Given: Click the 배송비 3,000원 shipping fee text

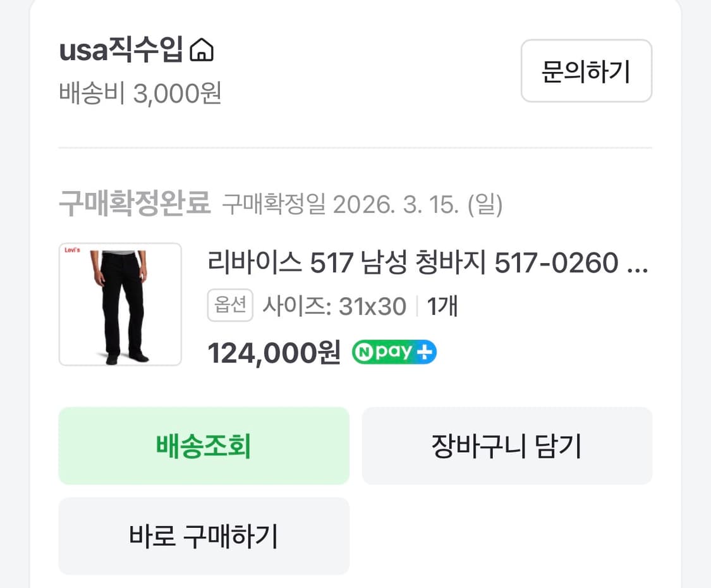Looking at the screenshot, I should click(x=140, y=91).
